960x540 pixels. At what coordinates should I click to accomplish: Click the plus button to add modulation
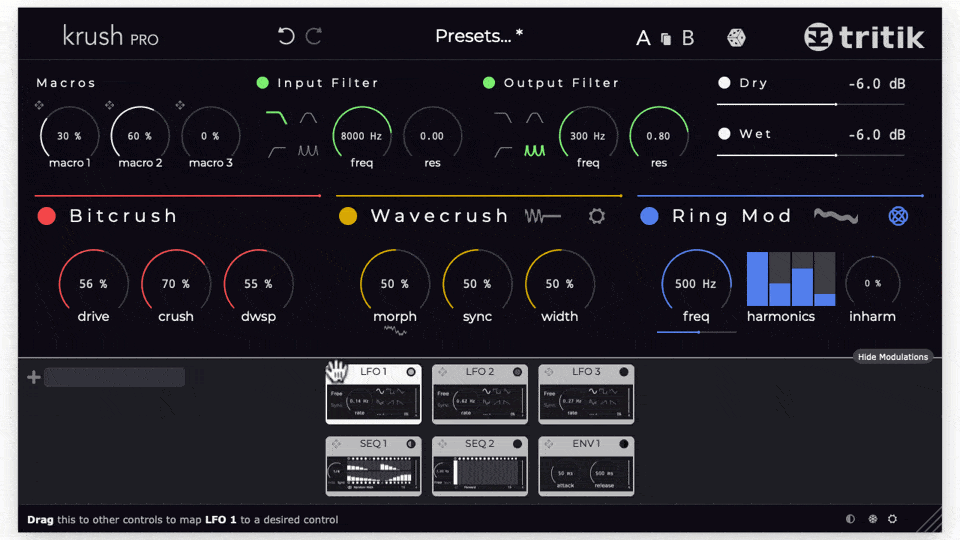(x=33, y=377)
